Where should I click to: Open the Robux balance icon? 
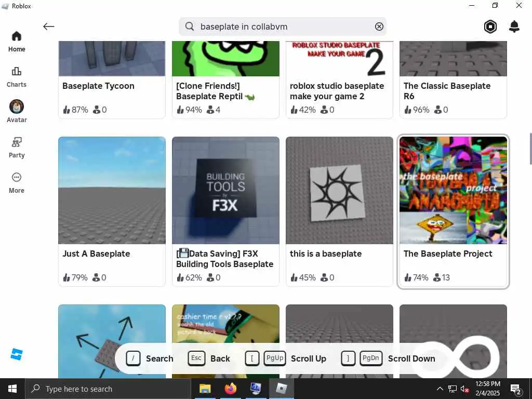coord(490,26)
